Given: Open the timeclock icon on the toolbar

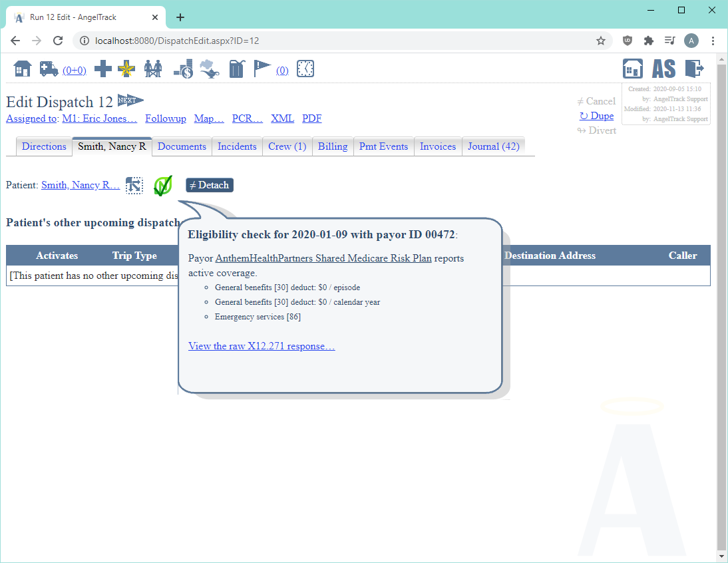Looking at the screenshot, I should (x=305, y=69).
